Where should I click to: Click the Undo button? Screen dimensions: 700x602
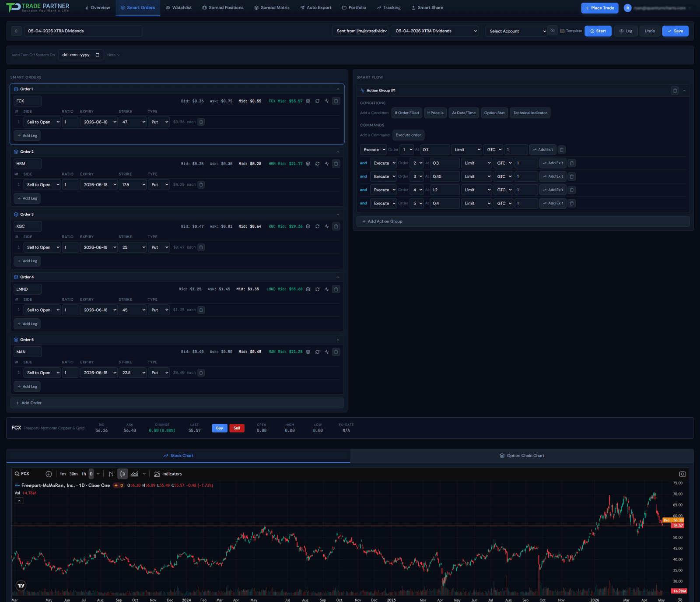click(x=650, y=31)
